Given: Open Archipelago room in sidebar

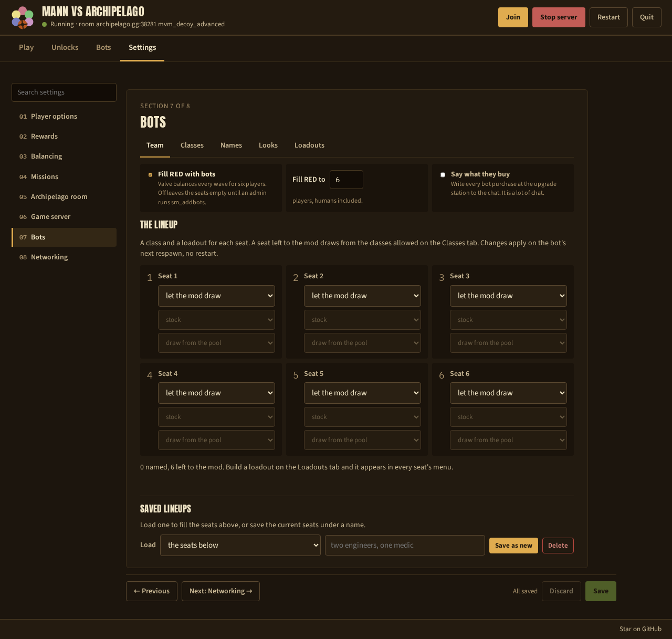Looking at the screenshot, I should (64, 197).
